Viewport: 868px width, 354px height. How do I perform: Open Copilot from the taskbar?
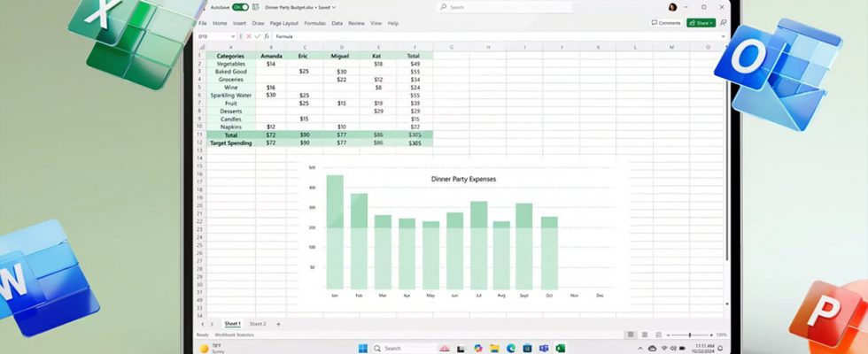pyautogui.click(x=478, y=348)
